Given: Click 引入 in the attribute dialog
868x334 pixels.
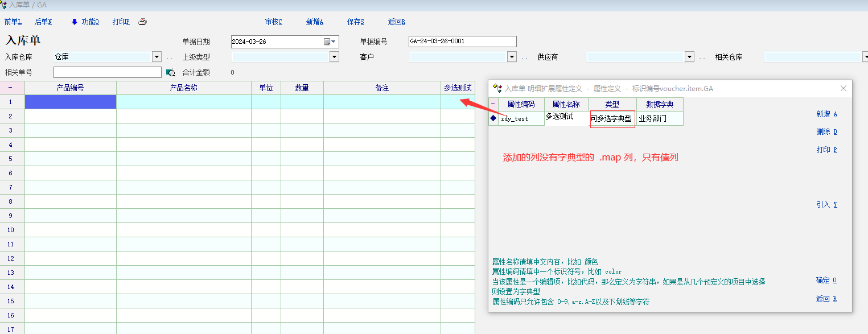Looking at the screenshot, I should [826, 204].
